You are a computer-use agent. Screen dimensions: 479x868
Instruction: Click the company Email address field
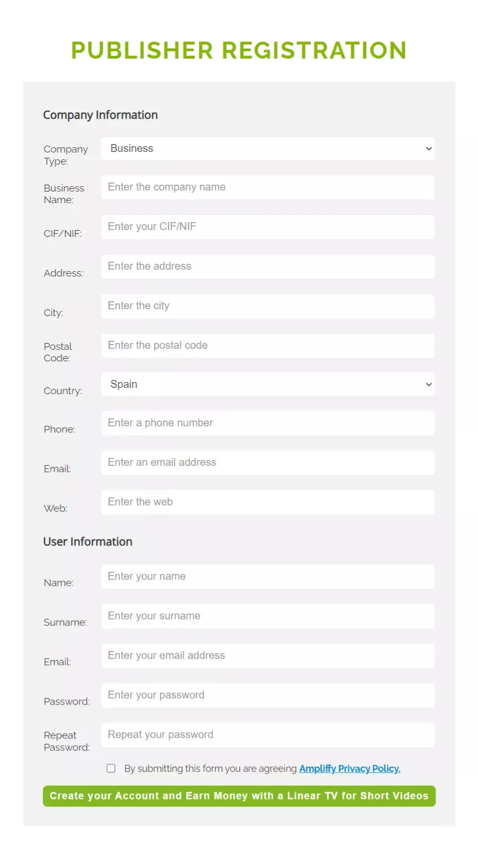pyautogui.click(x=267, y=463)
